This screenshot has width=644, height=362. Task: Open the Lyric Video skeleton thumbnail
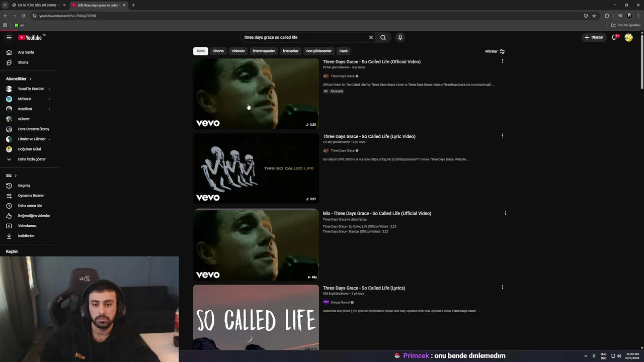pos(256,168)
